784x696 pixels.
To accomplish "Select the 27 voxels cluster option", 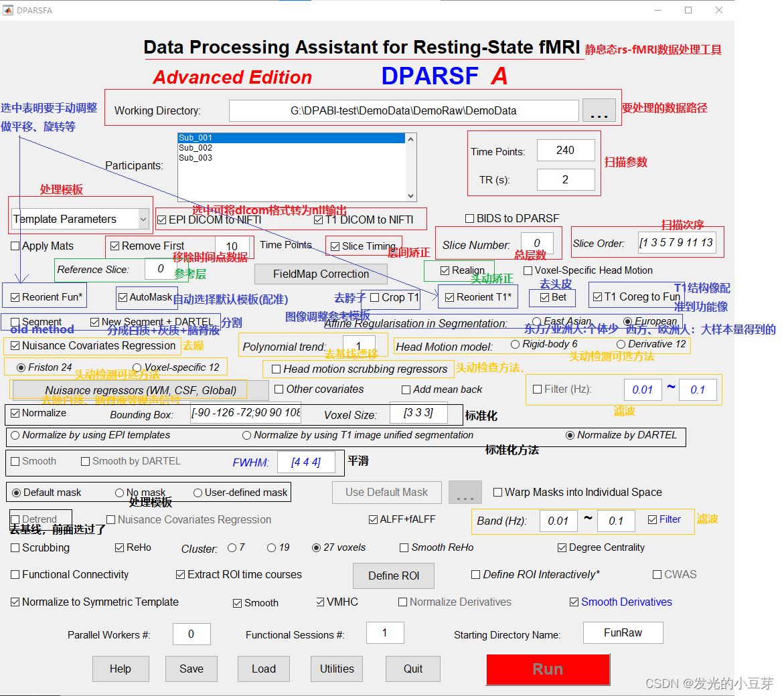I will [316, 548].
